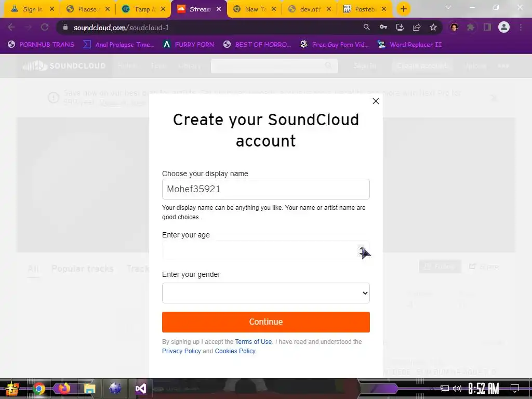
Task: Click Create account in SoundCloud header
Action: [x=422, y=66]
